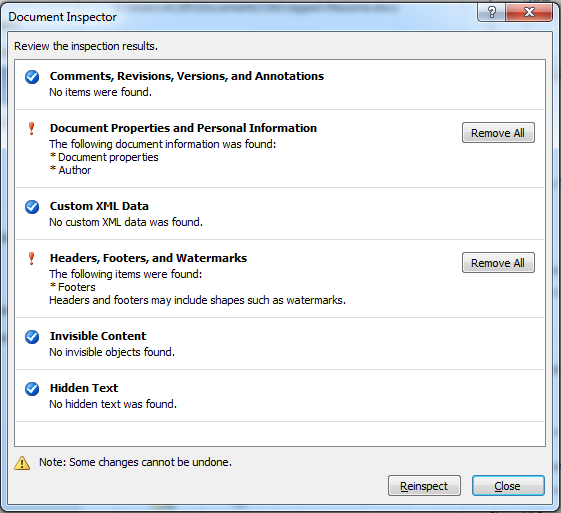Select the Comments, Revisions, Versions, and Annotations heading
The height and width of the screenshot is (513, 561).
click(x=187, y=76)
